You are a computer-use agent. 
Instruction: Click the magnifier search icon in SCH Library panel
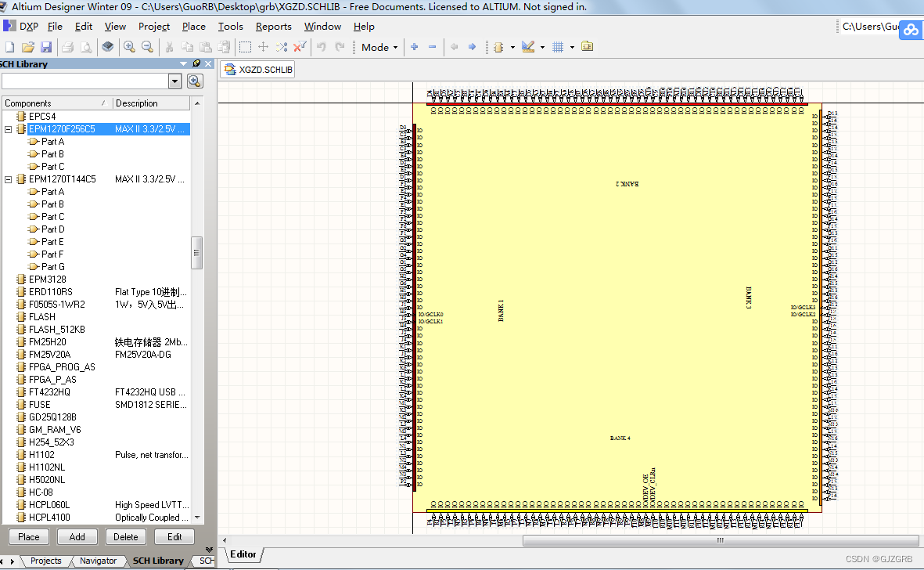pyautogui.click(x=194, y=81)
